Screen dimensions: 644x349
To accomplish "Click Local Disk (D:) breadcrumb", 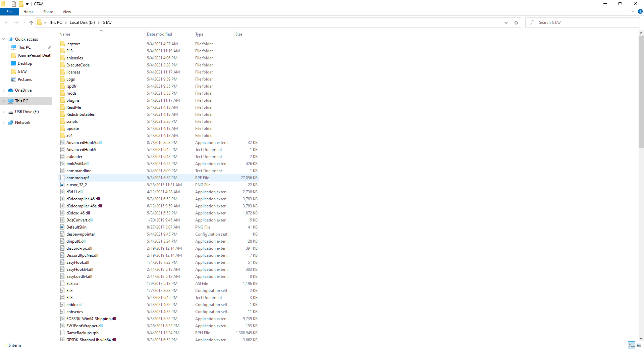I will point(82,22).
